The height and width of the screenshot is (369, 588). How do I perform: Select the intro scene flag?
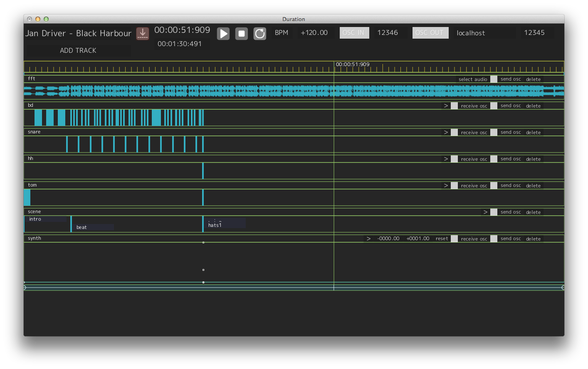click(x=45, y=219)
